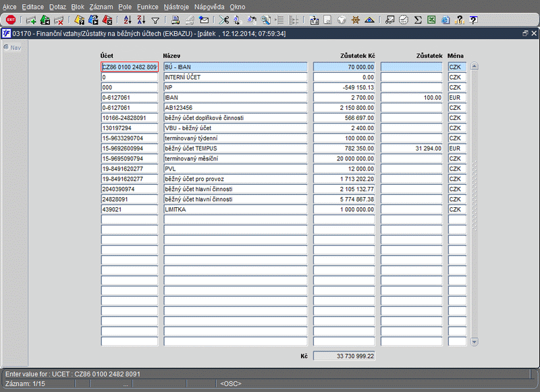Open the Nápověda menu

pyautogui.click(x=209, y=7)
